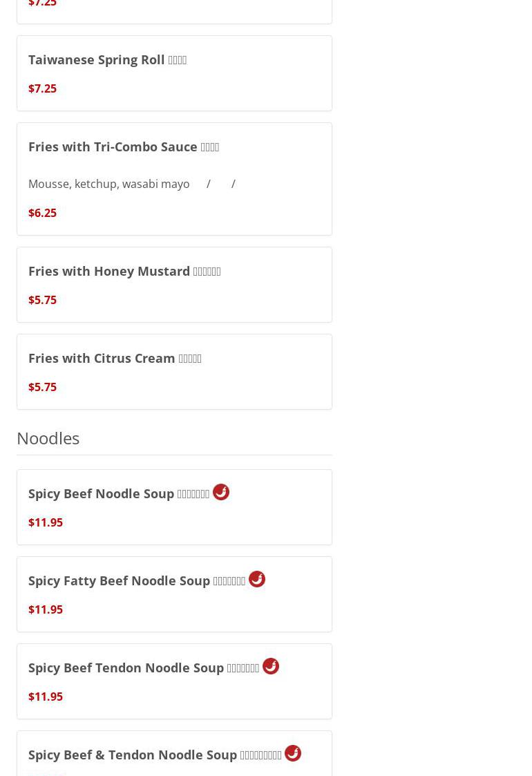Click the $7.25 price under Taiwanese Spring Roll
This screenshot has height=776, width=532.
tap(43, 88)
